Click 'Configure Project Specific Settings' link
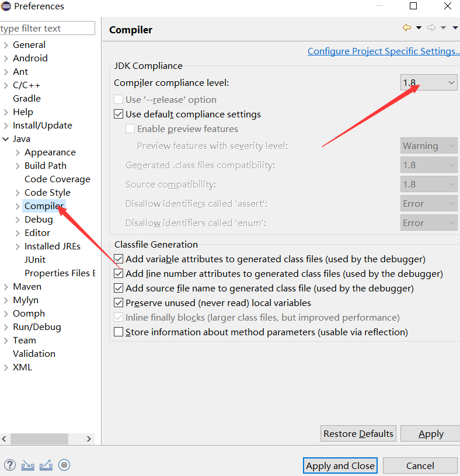 (383, 51)
